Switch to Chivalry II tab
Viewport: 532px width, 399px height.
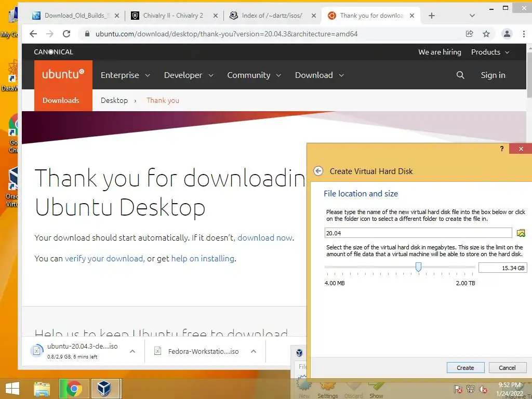173,16
